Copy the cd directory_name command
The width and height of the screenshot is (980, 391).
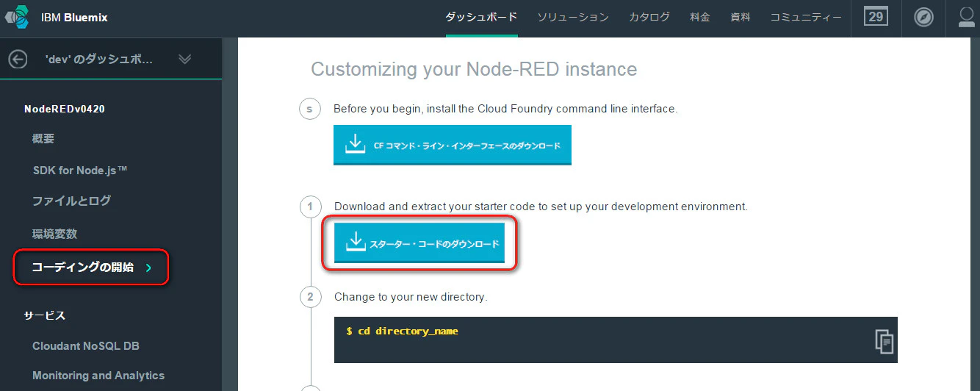click(884, 340)
